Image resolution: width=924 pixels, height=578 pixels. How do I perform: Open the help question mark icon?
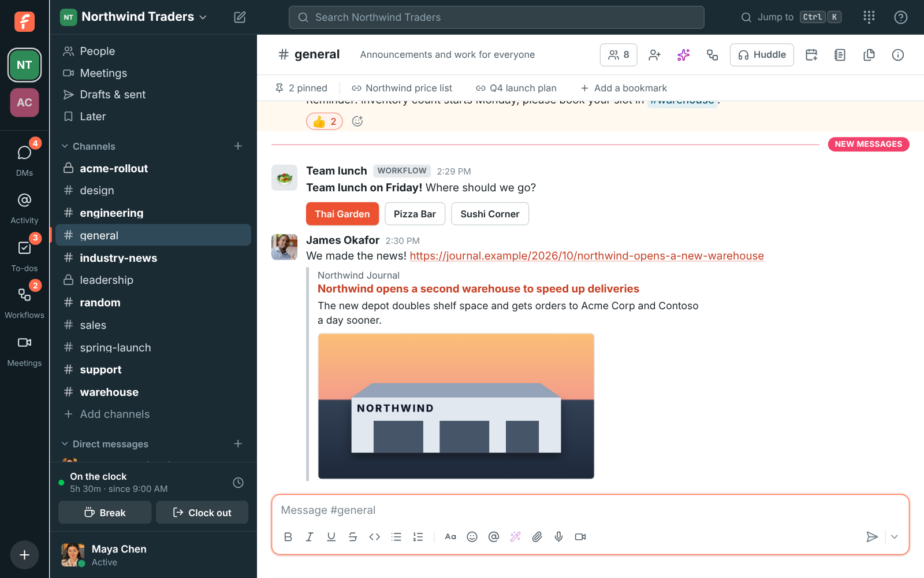pyautogui.click(x=900, y=17)
